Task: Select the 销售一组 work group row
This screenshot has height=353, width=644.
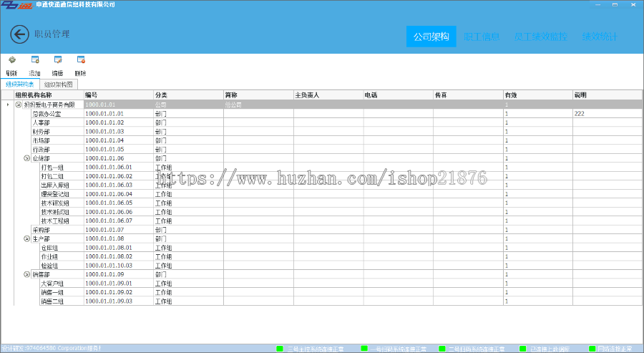Action: pos(52,292)
